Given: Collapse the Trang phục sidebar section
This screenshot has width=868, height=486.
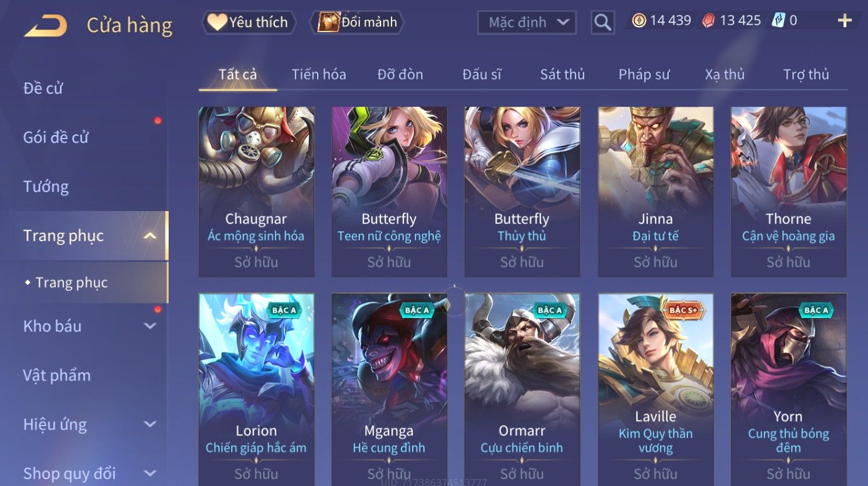Looking at the screenshot, I should (150, 236).
